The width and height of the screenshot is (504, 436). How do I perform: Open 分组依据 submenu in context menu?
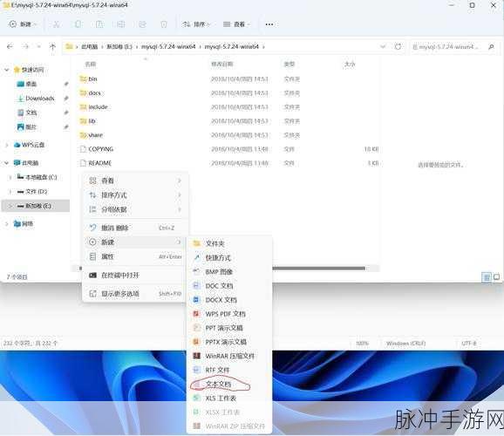click(135, 209)
